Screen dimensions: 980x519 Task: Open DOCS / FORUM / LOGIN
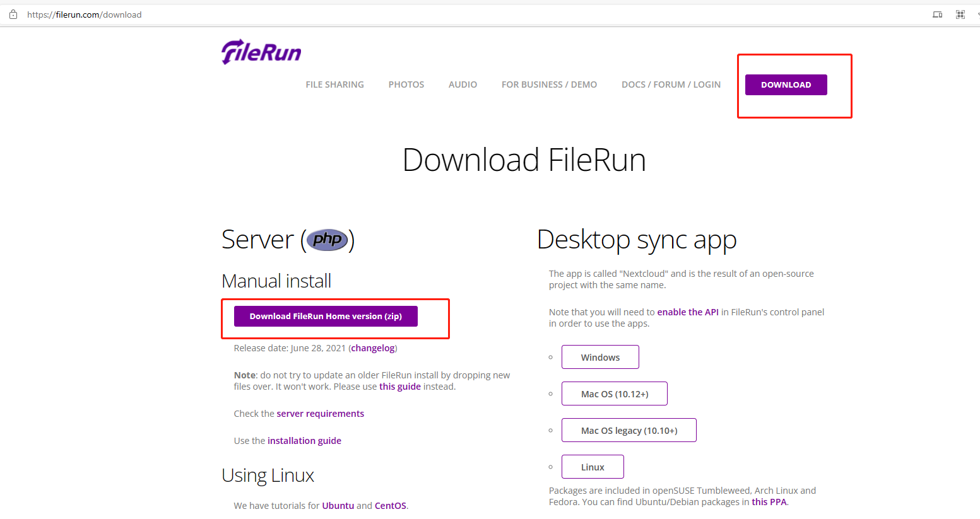click(x=671, y=85)
